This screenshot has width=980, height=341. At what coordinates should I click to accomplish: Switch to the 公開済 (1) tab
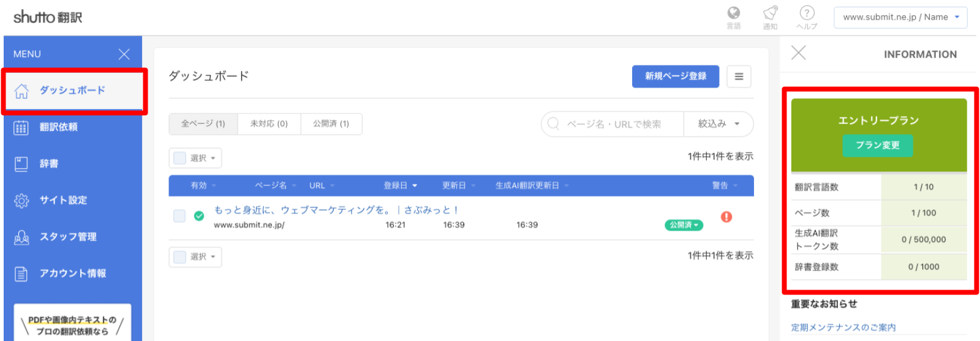(x=331, y=124)
